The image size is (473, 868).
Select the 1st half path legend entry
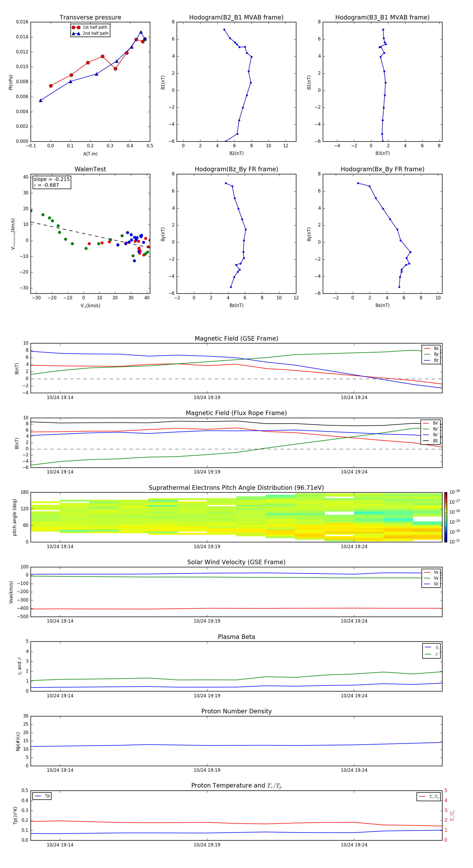point(90,27)
